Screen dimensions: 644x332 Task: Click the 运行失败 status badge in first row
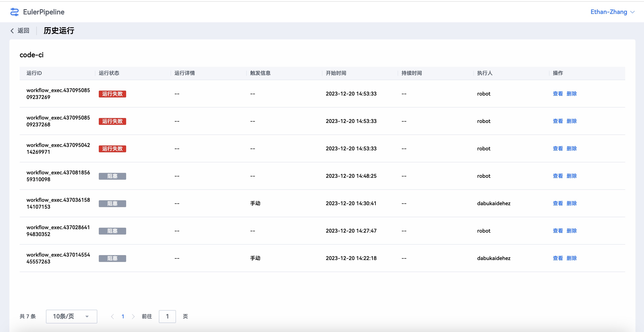coord(112,94)
